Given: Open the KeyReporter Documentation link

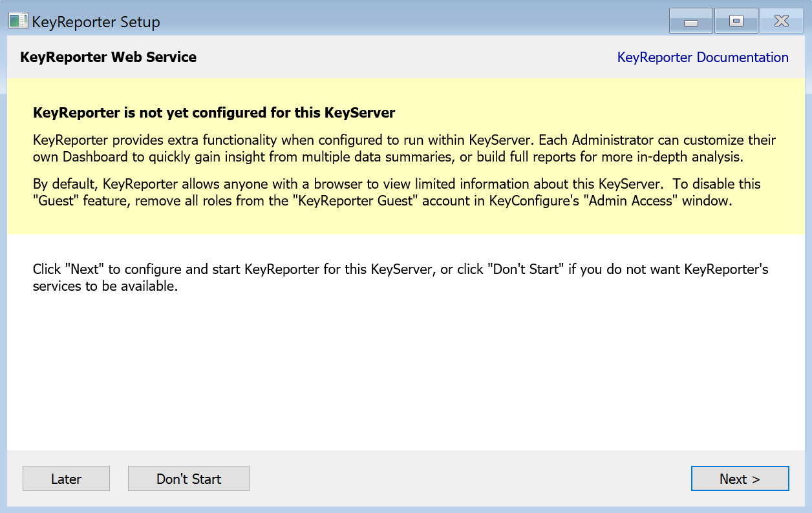Looking at the screenshot, I should coord(703,57).
